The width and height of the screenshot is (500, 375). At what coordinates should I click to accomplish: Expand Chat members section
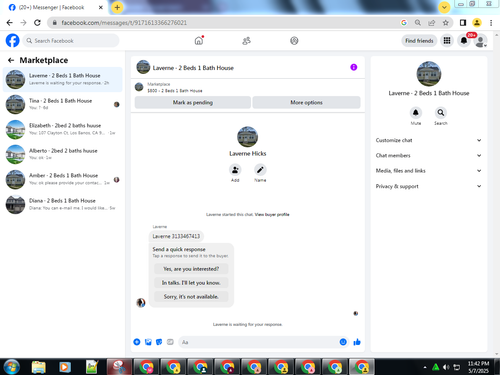(429, 156)
